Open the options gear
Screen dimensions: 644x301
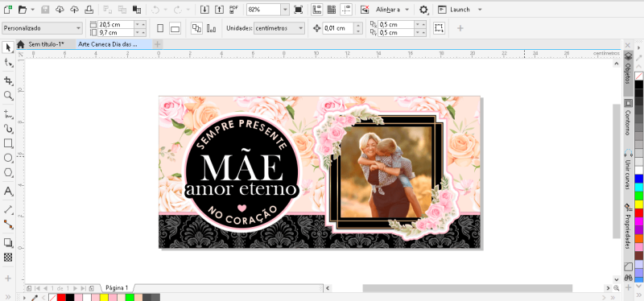(423, 10)
